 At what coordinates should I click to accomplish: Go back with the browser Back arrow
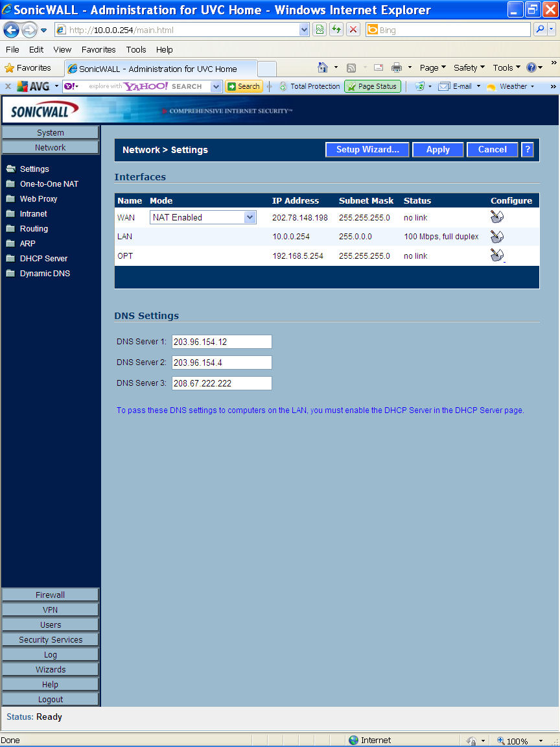click(11, 30)
